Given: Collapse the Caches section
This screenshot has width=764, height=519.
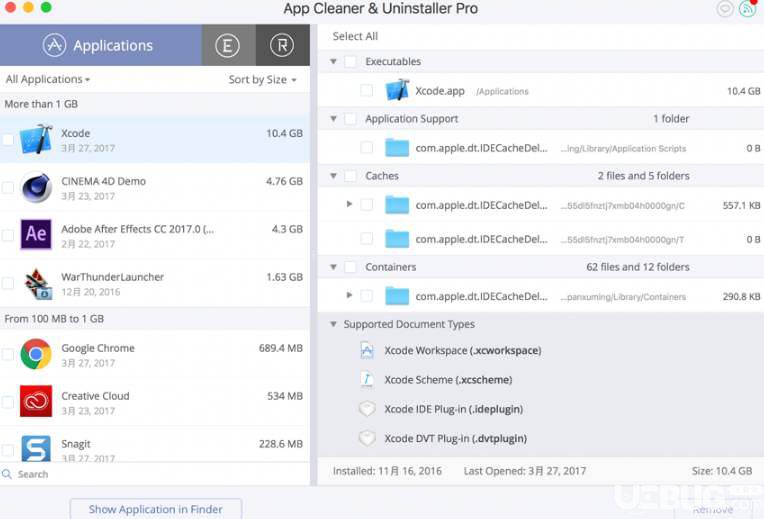Looking at the screenshot, I should [x=333, y=175].
